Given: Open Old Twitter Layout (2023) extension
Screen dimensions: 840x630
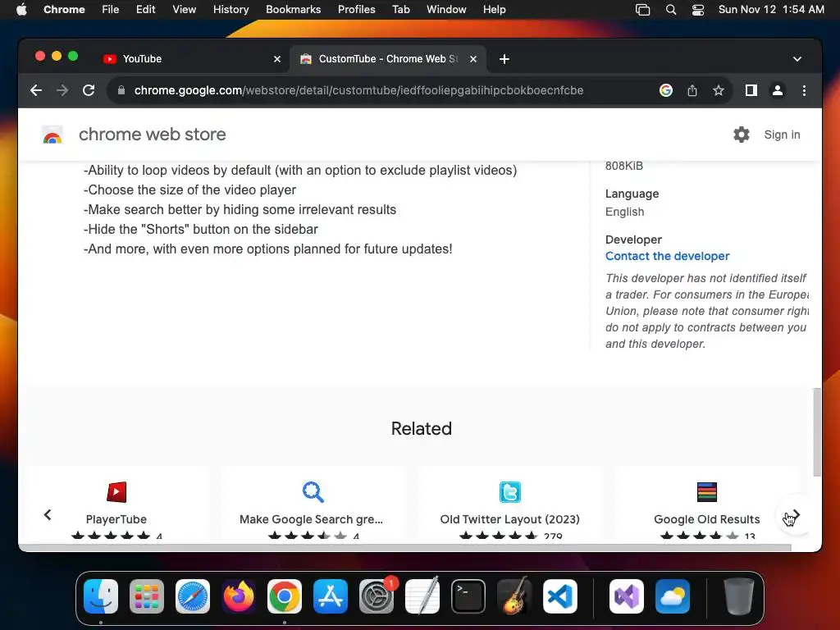Looking at the screenshot, I should click(509, 504).
